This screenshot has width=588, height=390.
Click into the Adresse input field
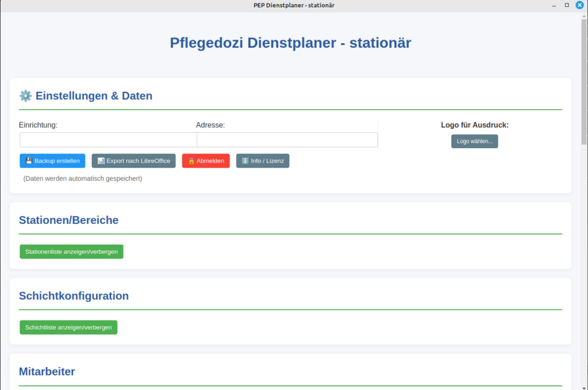pos(287,140)
